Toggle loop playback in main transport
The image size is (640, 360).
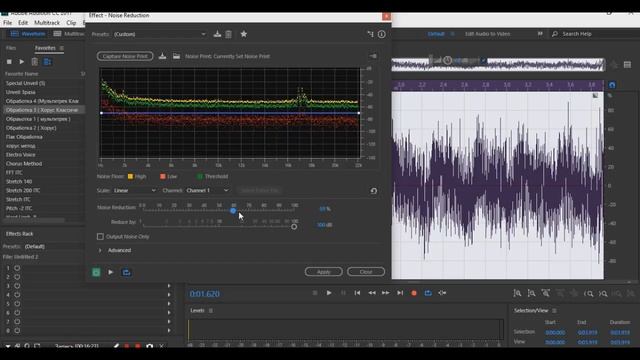[428, 293]
